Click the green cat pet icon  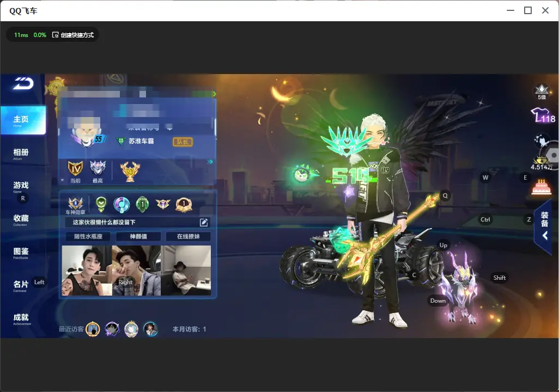point(302,174)
